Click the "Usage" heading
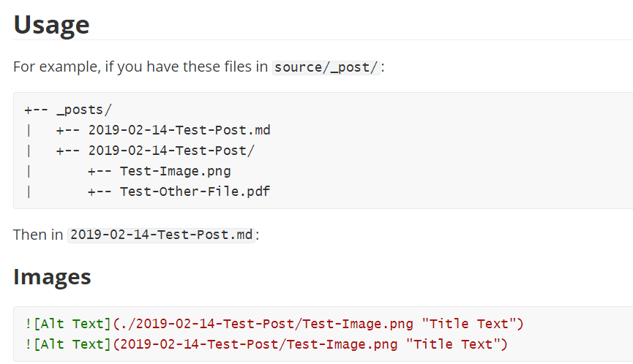Screen dimensions: 633x364 pyautogui.click(x=51, y=25)
